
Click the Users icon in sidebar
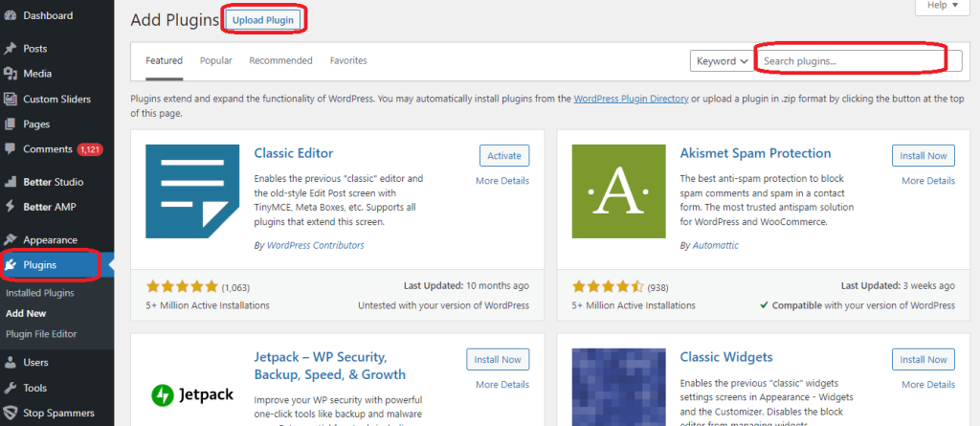point(10,362)
